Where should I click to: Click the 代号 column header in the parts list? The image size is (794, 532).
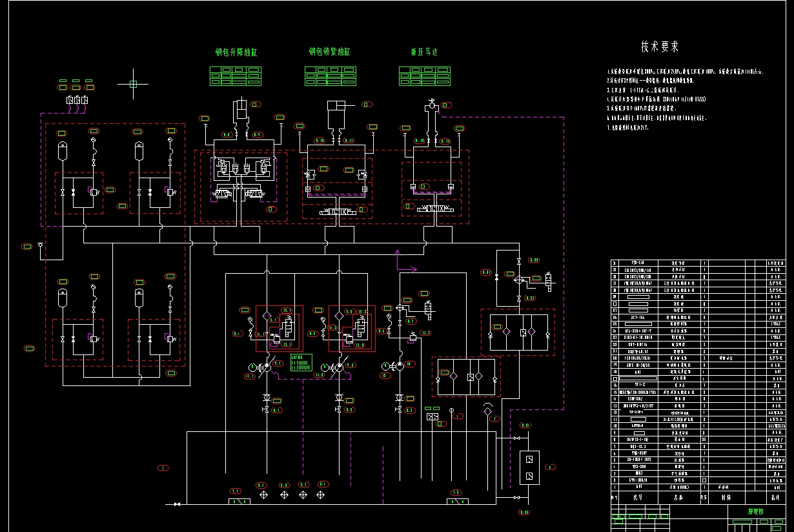tap(638, 498)
